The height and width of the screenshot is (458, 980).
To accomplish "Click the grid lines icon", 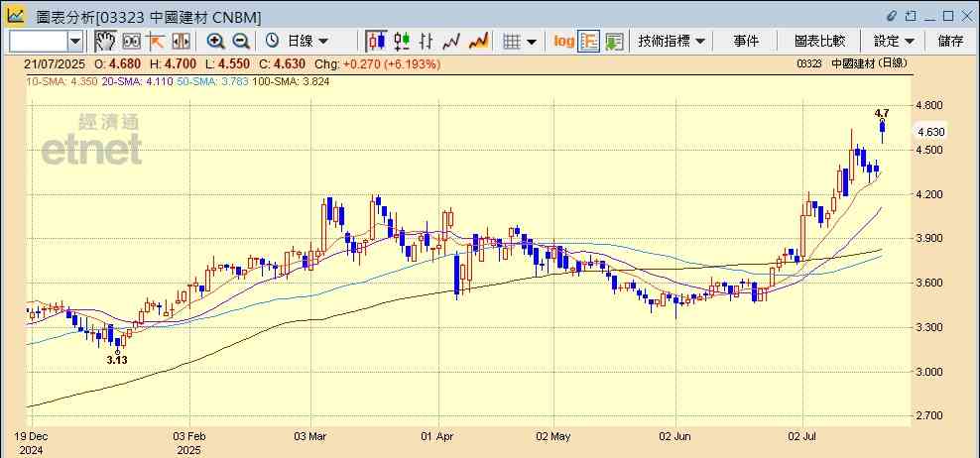I will point(512,42).
